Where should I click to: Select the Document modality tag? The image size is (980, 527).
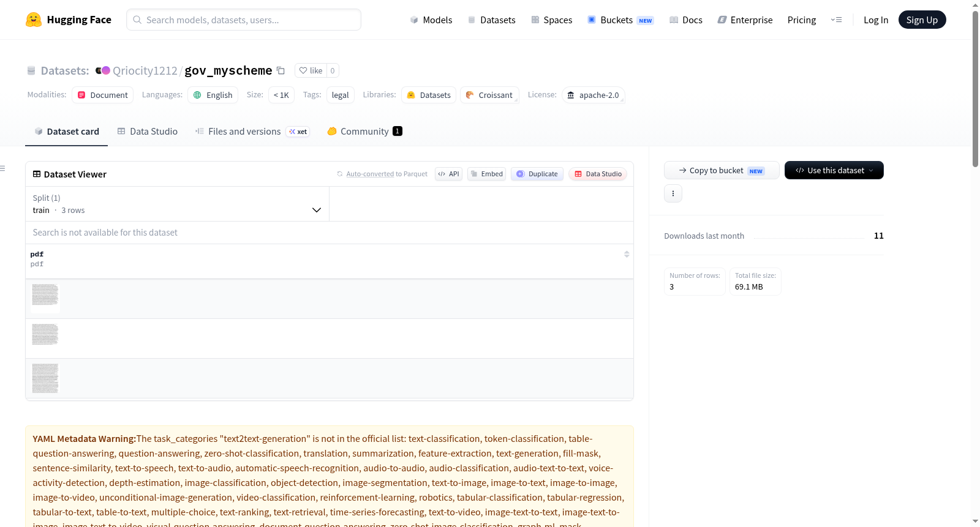(103, 95)
